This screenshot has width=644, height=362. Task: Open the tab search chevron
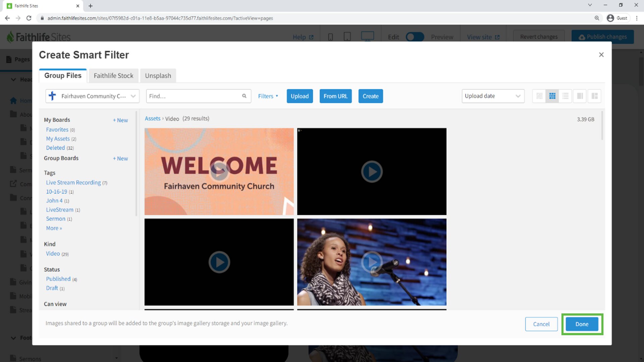[590, 5]
